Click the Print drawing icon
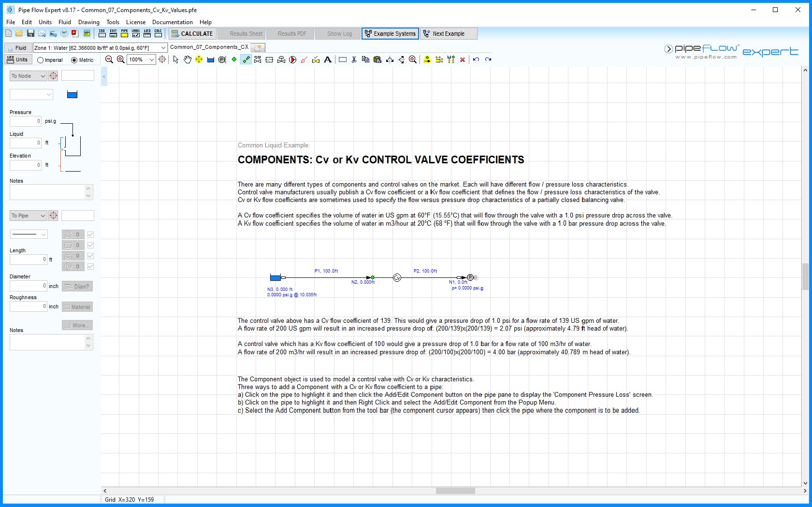The height and width of the screenshot is (507, 812). click(x=63, y=33)
